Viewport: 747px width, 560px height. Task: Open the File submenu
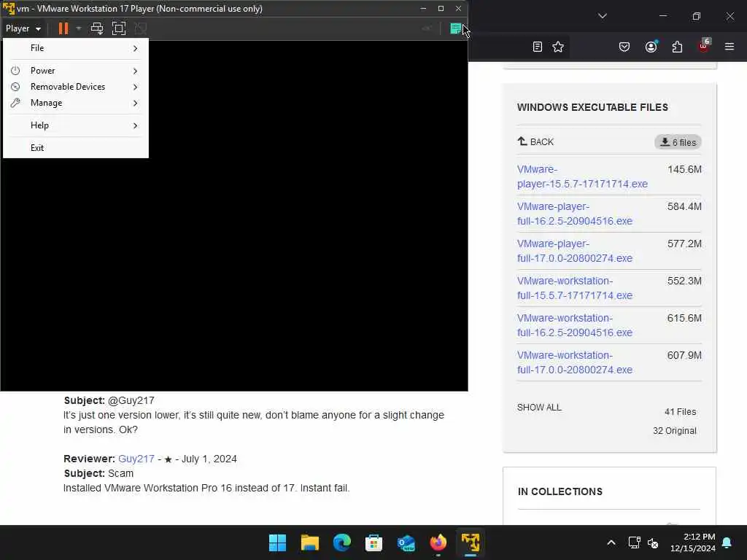[76, 48]
